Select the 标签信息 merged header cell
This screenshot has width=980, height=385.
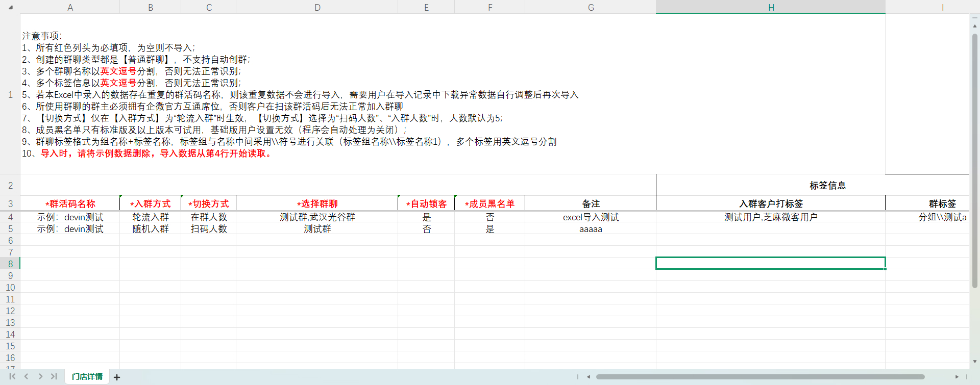coord(827,186)
